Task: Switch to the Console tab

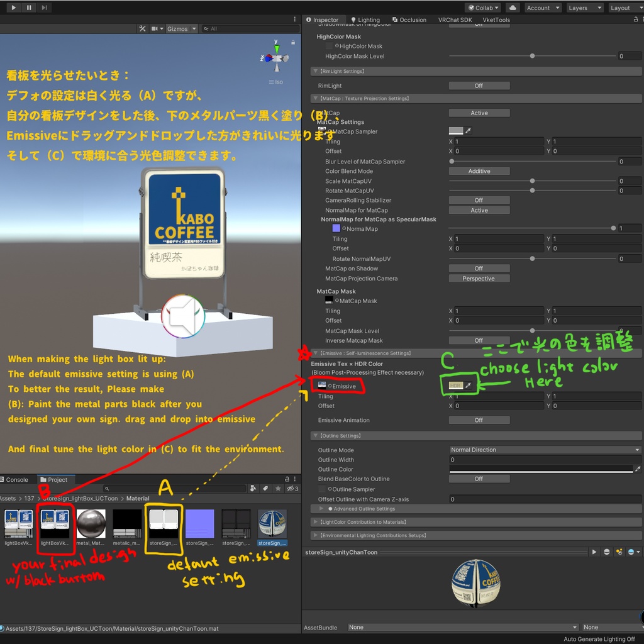Action: pos(14,479)
